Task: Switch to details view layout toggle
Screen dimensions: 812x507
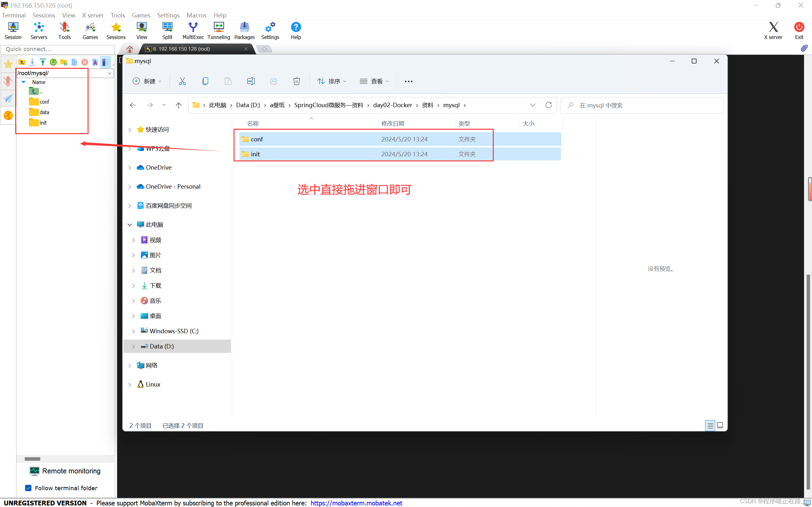Action: point(710,426)
